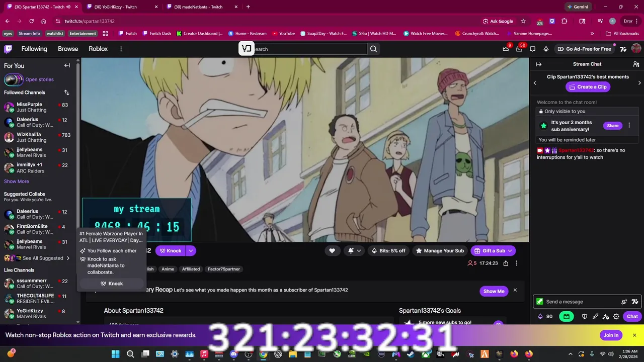Go to next chat highlight arrow
Viewport: 644px width, 362px height.
click(639, 83)
